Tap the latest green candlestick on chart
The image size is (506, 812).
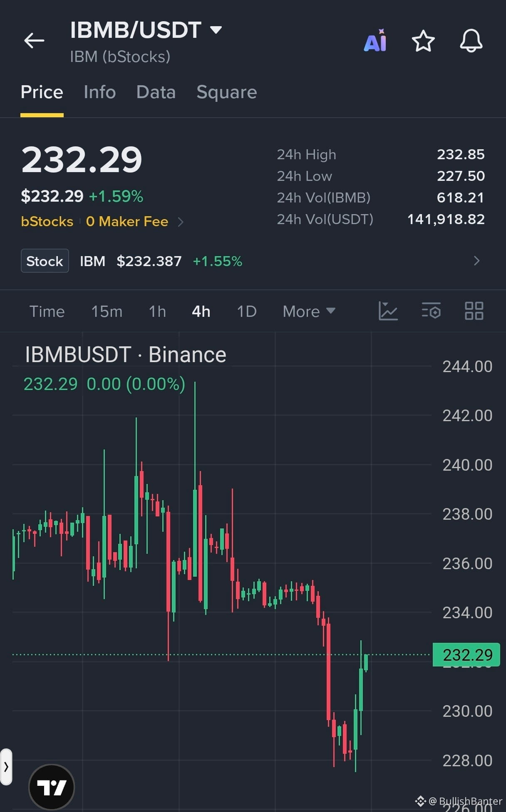pos(366,663)
